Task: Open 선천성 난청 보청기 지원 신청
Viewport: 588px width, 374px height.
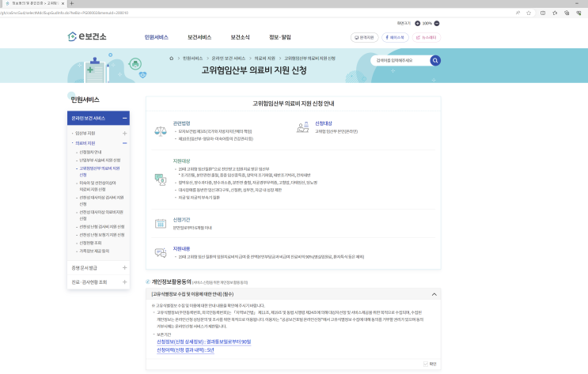Action: coord(101,235)
